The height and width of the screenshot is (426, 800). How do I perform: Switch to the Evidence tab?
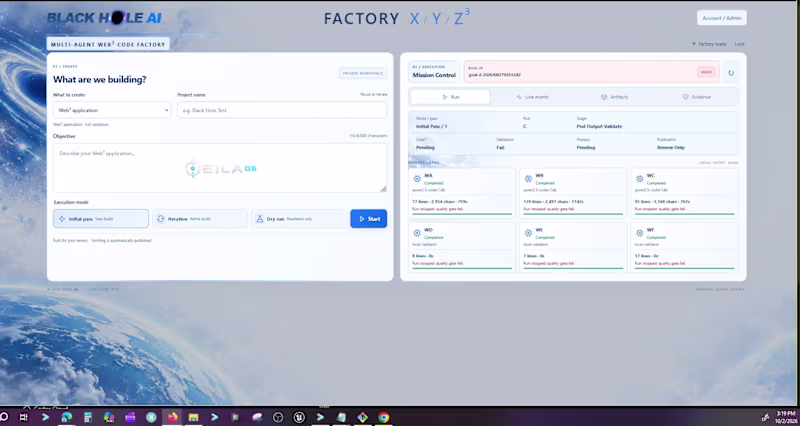[696, 97]
